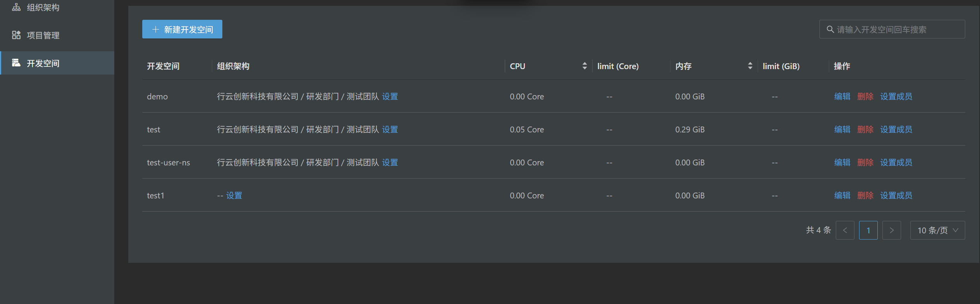Viewport: 980px width, 304px height.
Task: Go to previous page arrow
Action: 845,230
